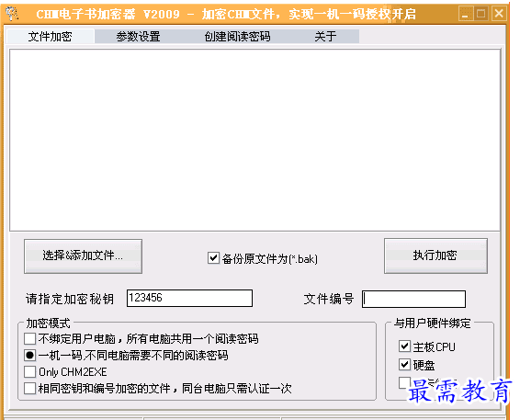Click the 文件编号 input field
Viewport: 520px width, 420px height.
413,299
